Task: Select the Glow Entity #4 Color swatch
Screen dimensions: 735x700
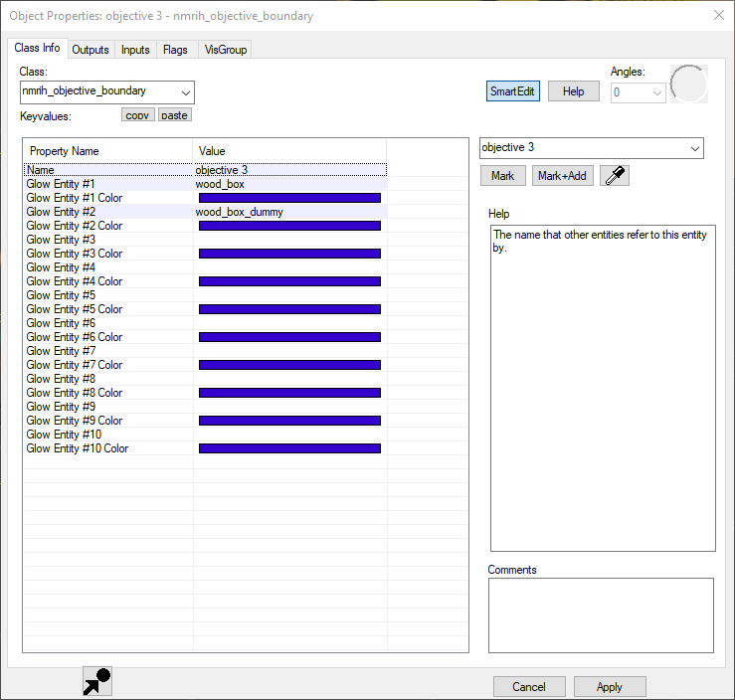Action: point(289,281)
